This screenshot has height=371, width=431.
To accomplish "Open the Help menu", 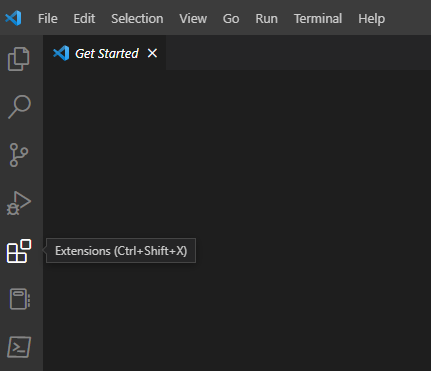I will pyautogui.click(x=372, y=18).
